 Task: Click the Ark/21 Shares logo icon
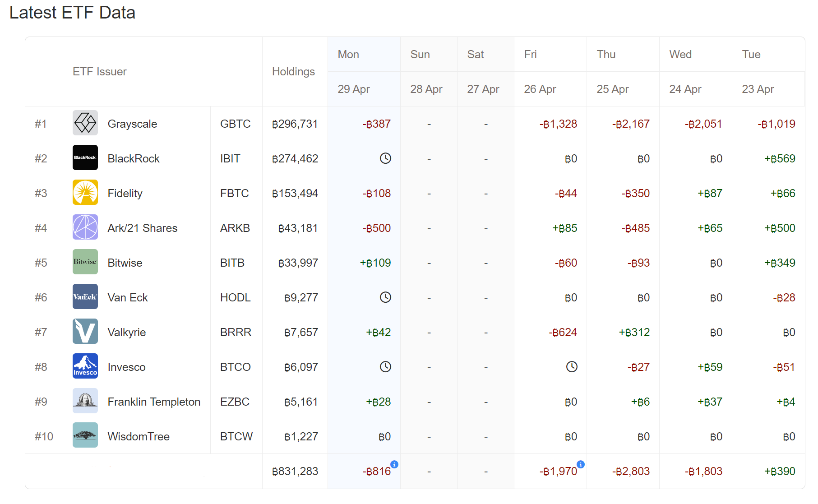click(x=85, y=227)
